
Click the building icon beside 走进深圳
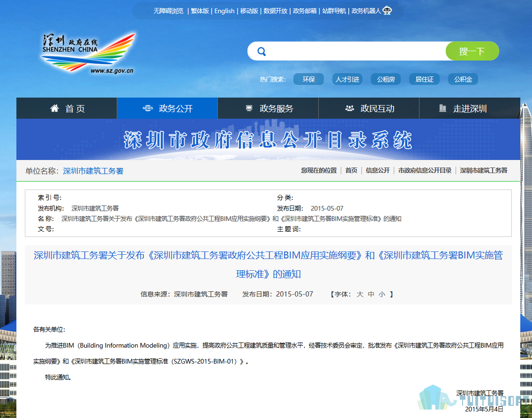442,108
